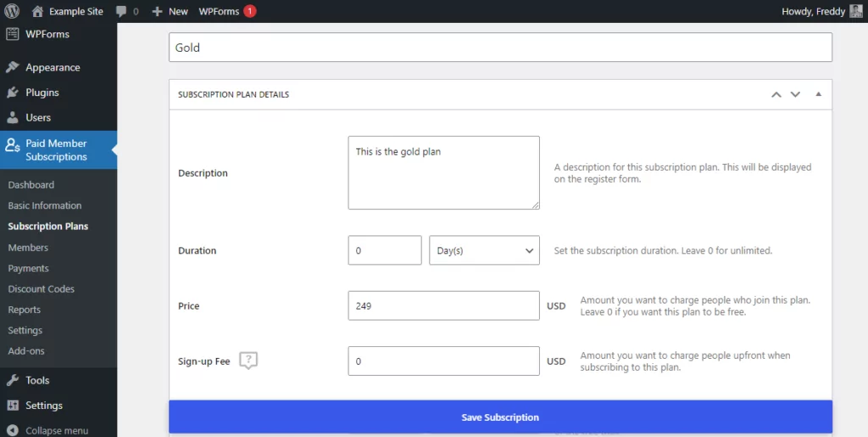Open Basic Information submenu
Image resolution: width=868 pixels, height=437 pixels.
point(45,205)
